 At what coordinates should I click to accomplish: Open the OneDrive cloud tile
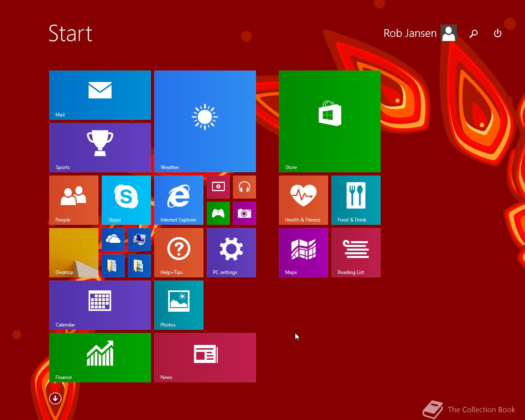tap(113, 240)
